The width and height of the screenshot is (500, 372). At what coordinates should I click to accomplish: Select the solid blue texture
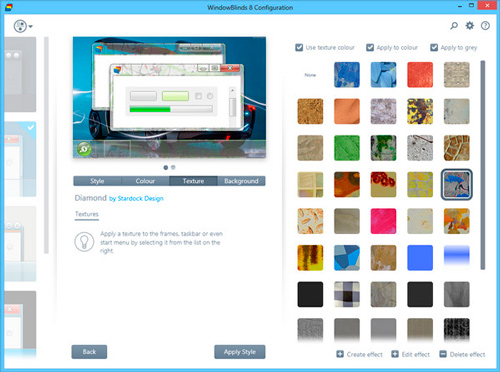pyautogui.click(x=420, y=258)
